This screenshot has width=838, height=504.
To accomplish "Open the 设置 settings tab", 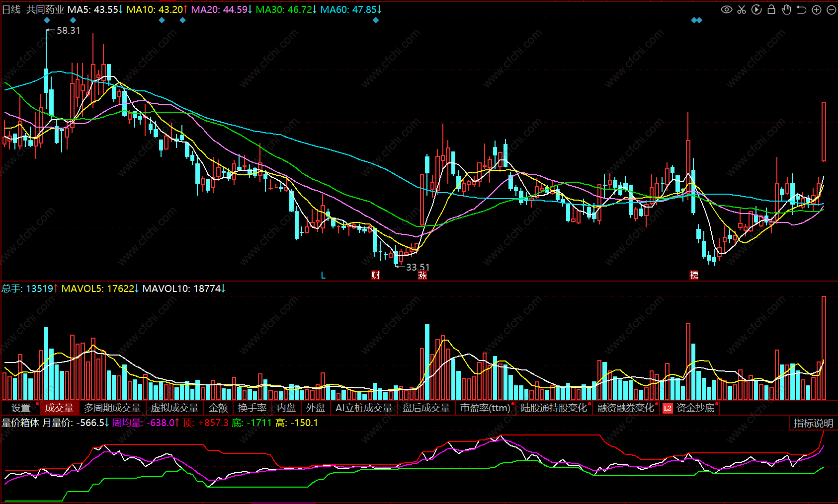I will (x=21, y=408).
